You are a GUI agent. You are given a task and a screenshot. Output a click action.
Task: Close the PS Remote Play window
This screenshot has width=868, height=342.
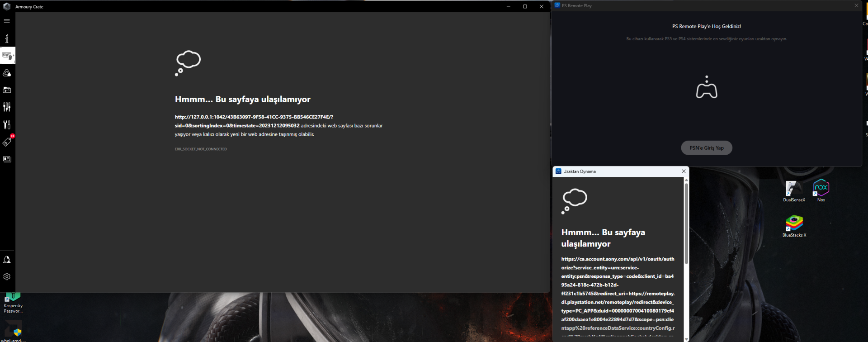point(856,5)
